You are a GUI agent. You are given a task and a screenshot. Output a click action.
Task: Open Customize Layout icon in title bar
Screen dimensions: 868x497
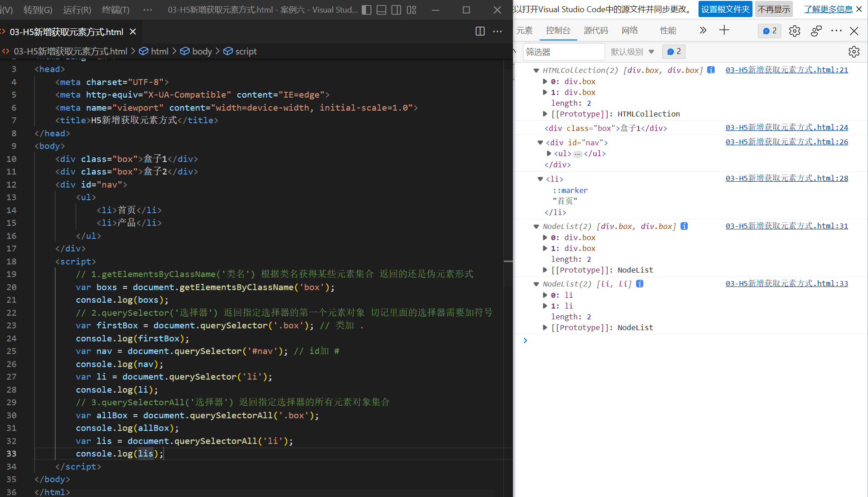click(411, 10)
